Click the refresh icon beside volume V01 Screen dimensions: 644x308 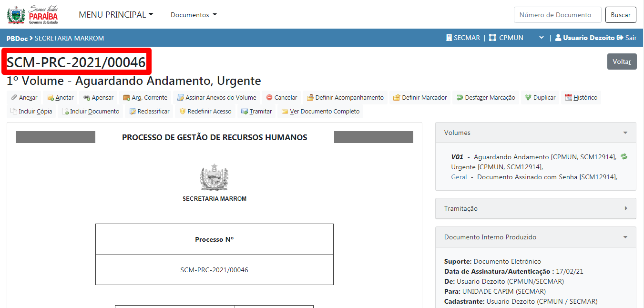point(624,156)
